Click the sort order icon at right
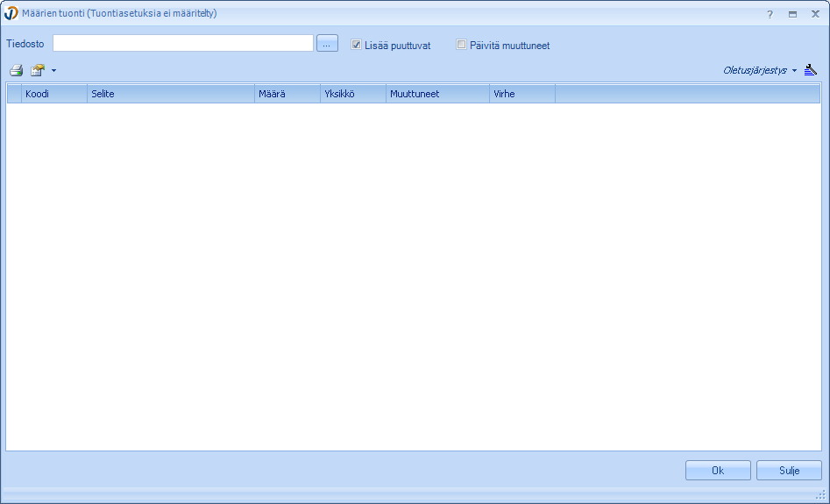830x504 pixels. (x=811, y=70)
